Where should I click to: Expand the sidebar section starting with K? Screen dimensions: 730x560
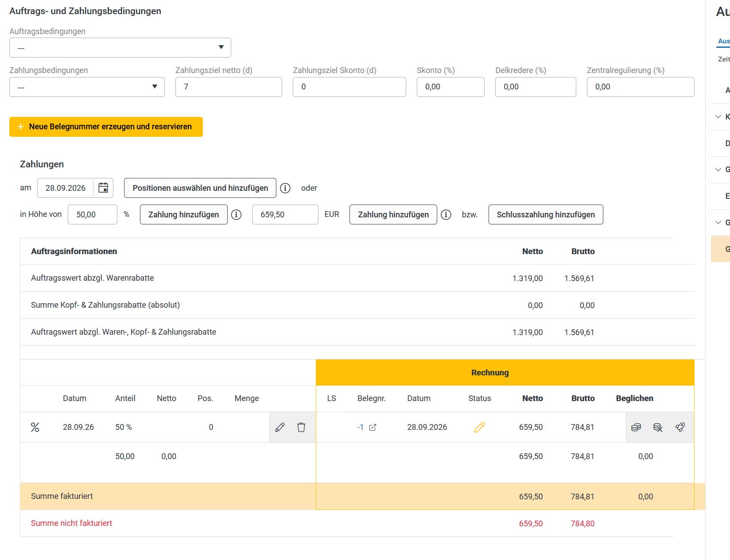718,117
